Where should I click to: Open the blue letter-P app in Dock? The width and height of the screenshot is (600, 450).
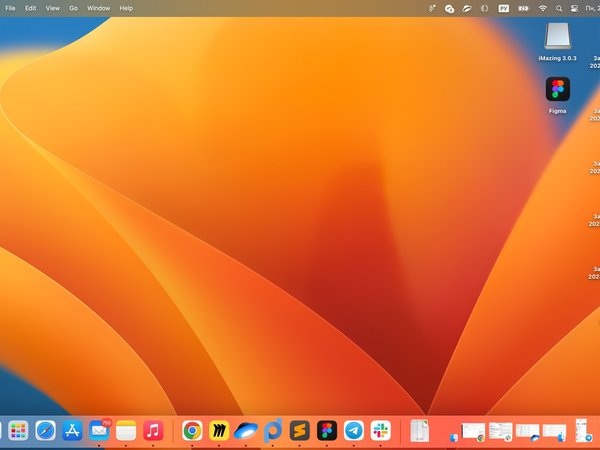(x=273, y=430)
